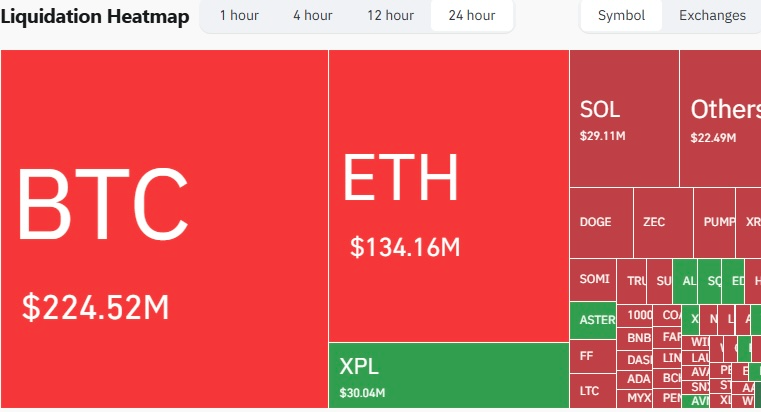761x412 pixels.
Task: Open the FF heatmap tile
Action: [590, 354]
